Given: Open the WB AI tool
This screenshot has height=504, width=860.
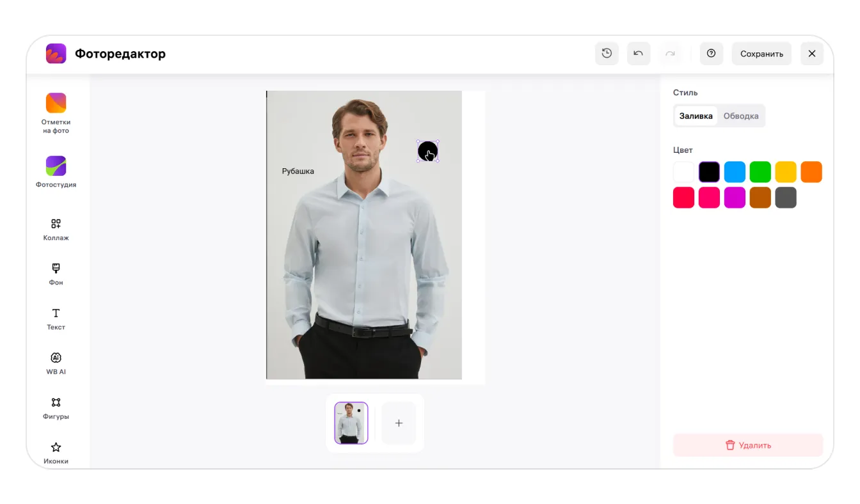Looking at the screenshot, I should [x=56, y=364].
